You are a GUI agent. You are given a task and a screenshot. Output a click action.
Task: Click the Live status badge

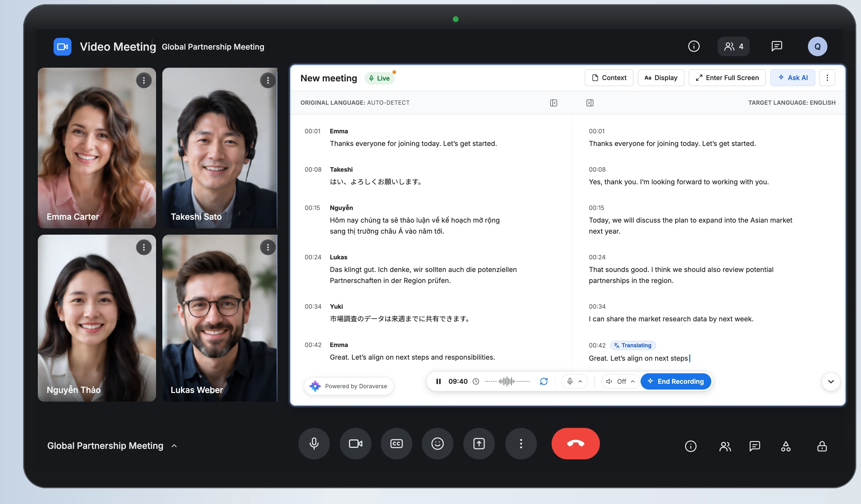(x=380, y=78)
